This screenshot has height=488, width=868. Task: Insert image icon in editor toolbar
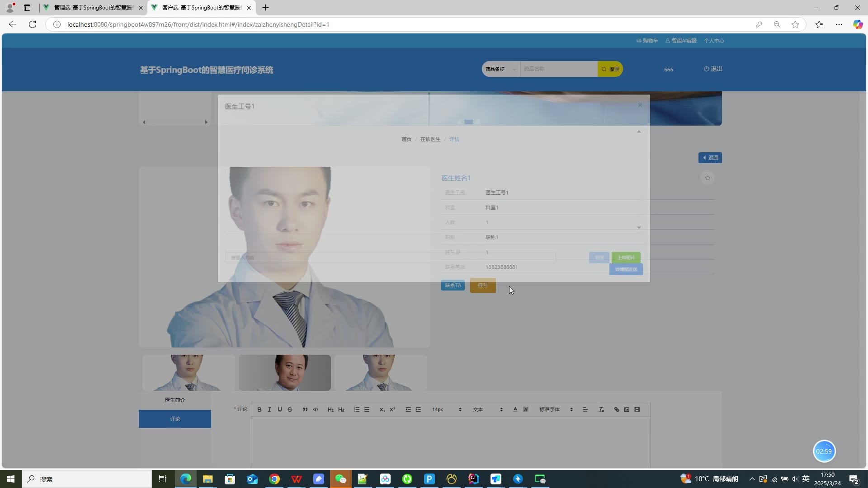[627, 409]
